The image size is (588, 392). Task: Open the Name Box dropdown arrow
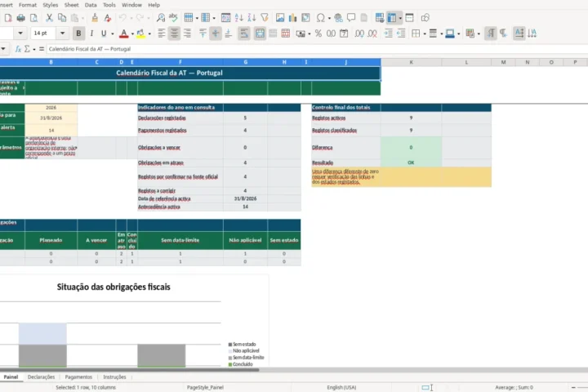[x=3, y=49]
